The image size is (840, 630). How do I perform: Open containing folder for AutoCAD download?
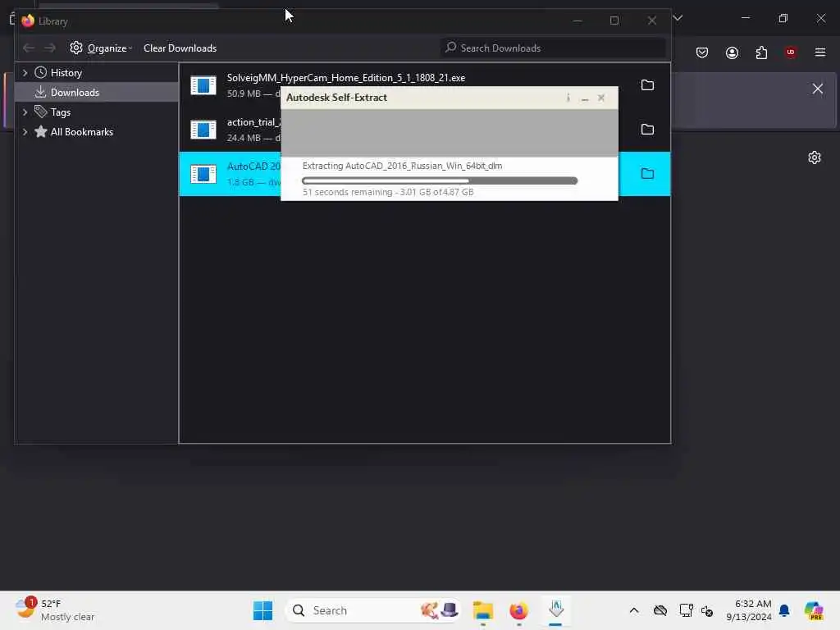(x=647, y=174)
